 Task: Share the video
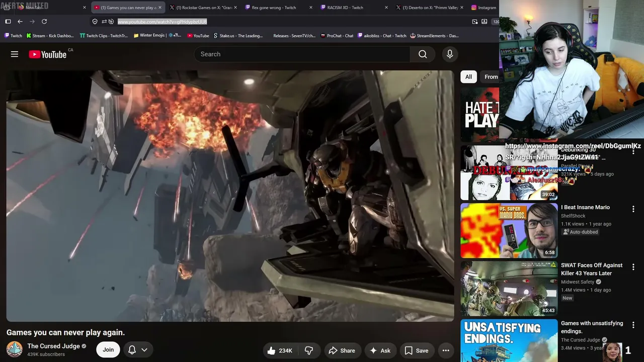coord(342,350)
